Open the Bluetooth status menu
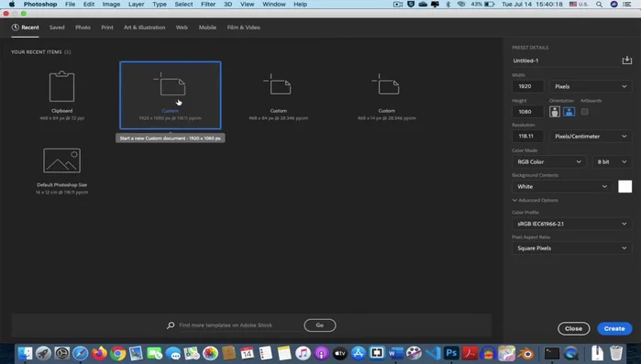Viewport: 641px width, 364px height. (448, 4)
